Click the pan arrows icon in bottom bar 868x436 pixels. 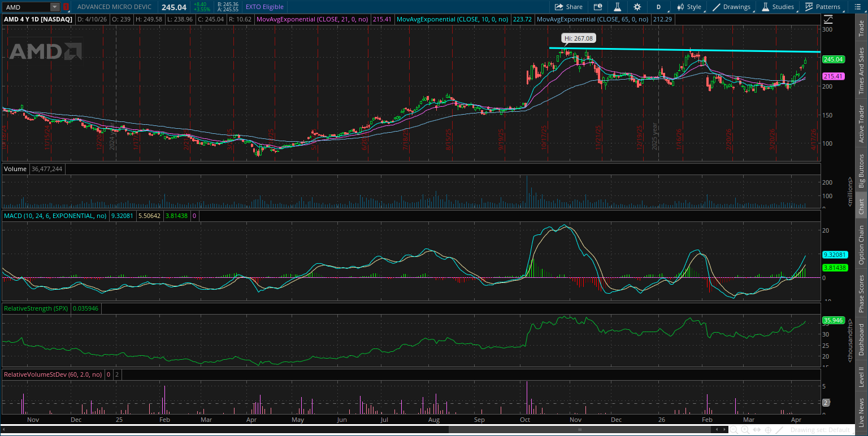pos(758,430)
